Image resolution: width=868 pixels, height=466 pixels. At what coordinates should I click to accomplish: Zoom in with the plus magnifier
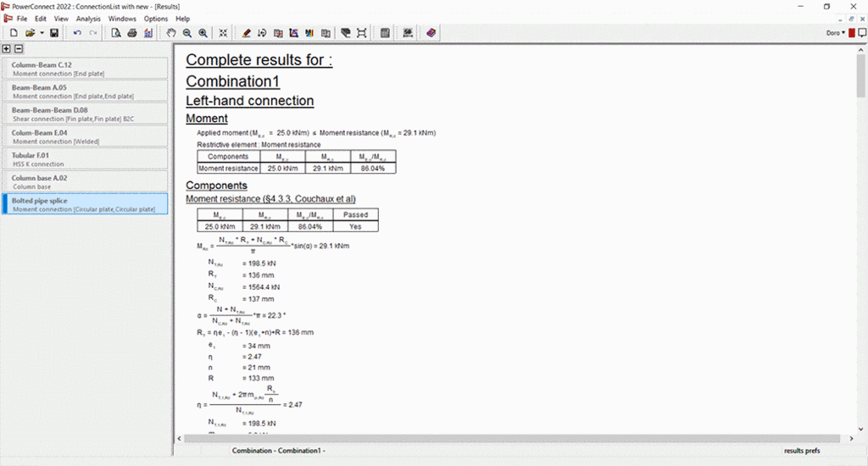(203, 33)
